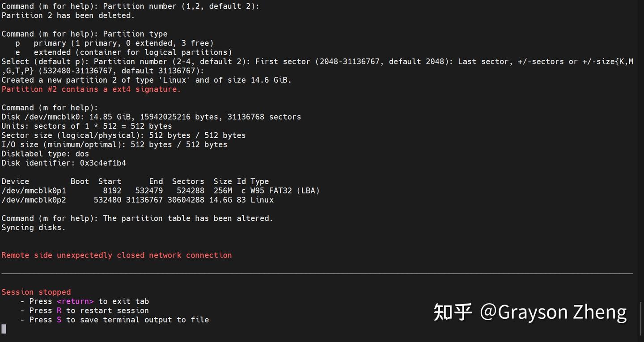Click the 知乎 watermark logo
Screen dimensions: 644x342
(453, 312)
